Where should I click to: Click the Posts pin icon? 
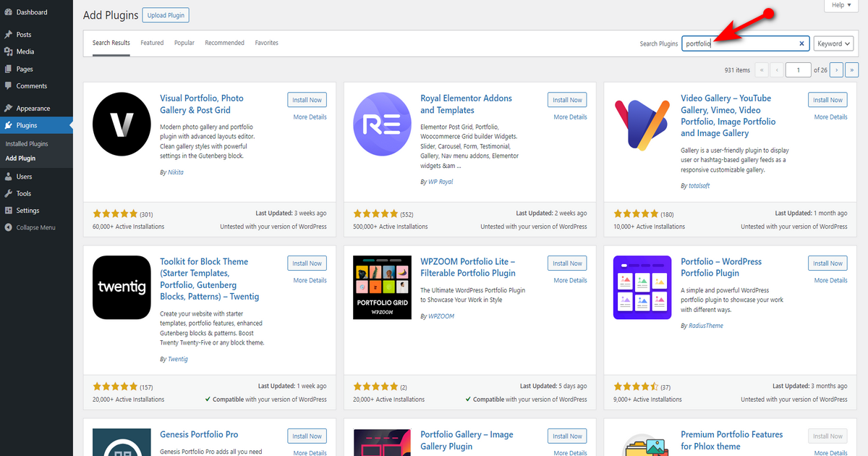point(8,35)
